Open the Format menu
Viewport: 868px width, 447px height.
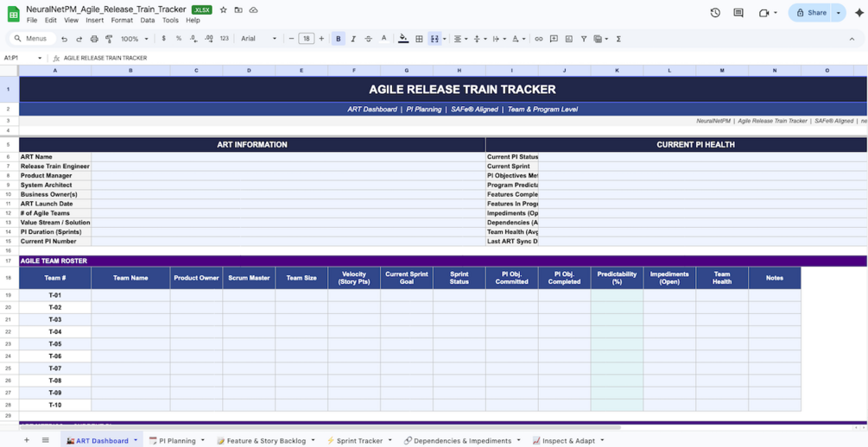point(122,20)
